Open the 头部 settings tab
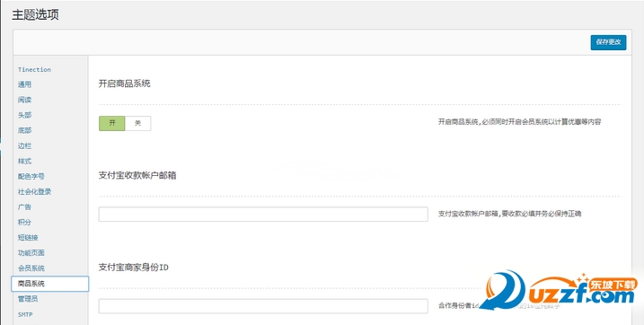Viewport: 644px width, 325px height. (x=24, y=115)
